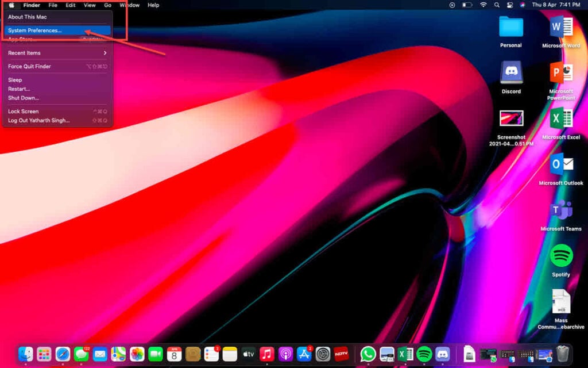Open Discord icon in the Dock
Screen dimensions: 588x368
pyautogui.click(x=443, y=354)
